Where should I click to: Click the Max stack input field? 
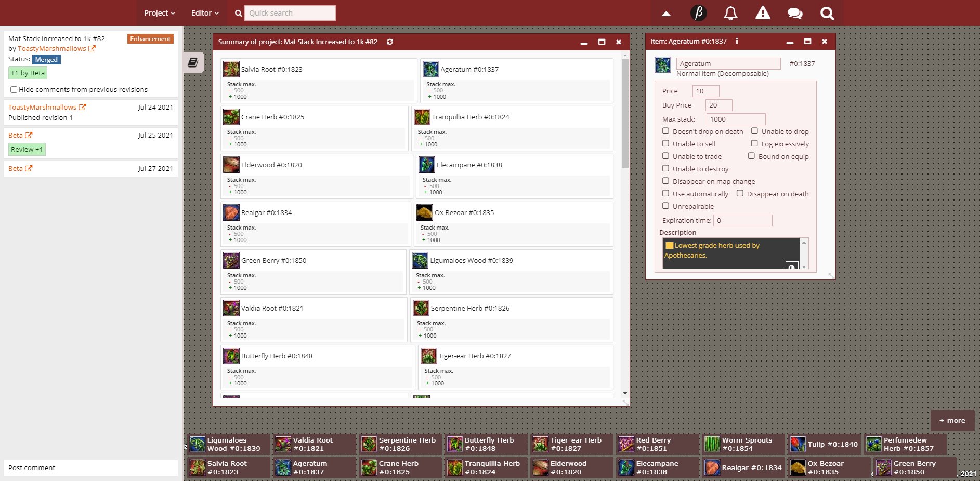click(x=736, y=119)
